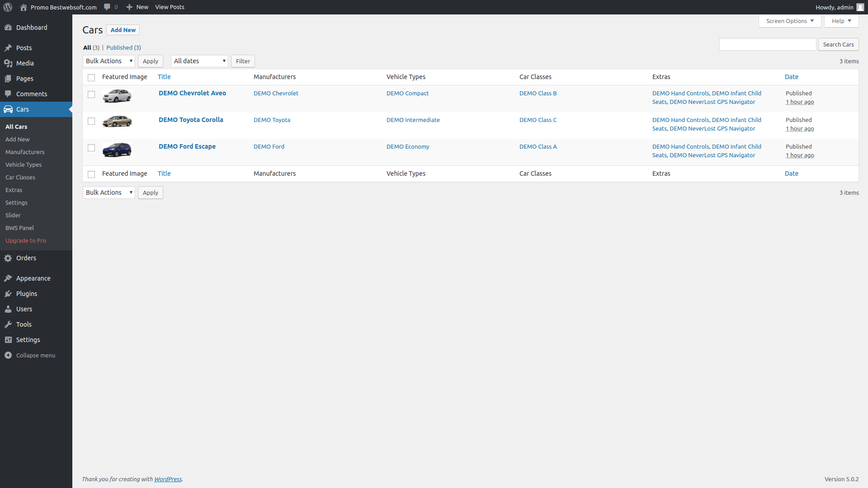Click the plus New icon in admin bar

click(129, 7)
